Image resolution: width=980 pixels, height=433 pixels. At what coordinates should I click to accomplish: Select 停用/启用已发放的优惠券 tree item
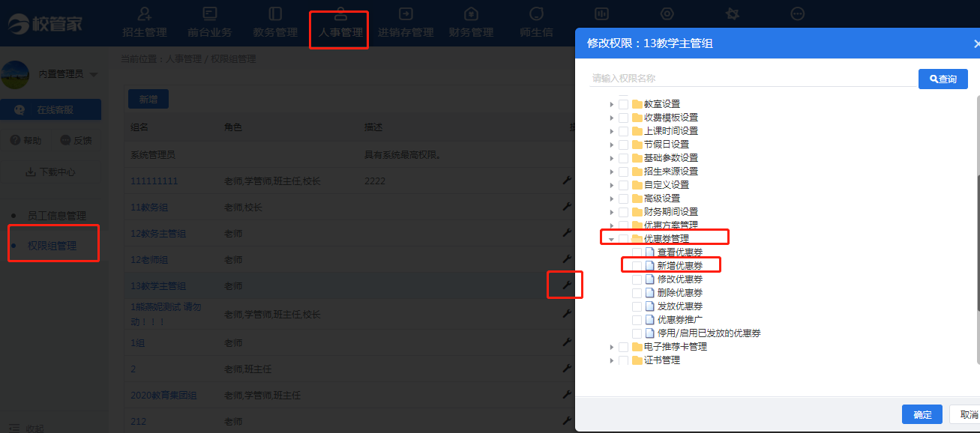(709, 333)
